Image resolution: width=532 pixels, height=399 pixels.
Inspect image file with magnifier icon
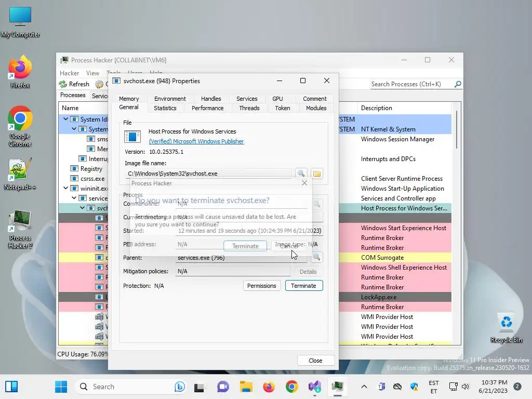click(x=301, y=174)
